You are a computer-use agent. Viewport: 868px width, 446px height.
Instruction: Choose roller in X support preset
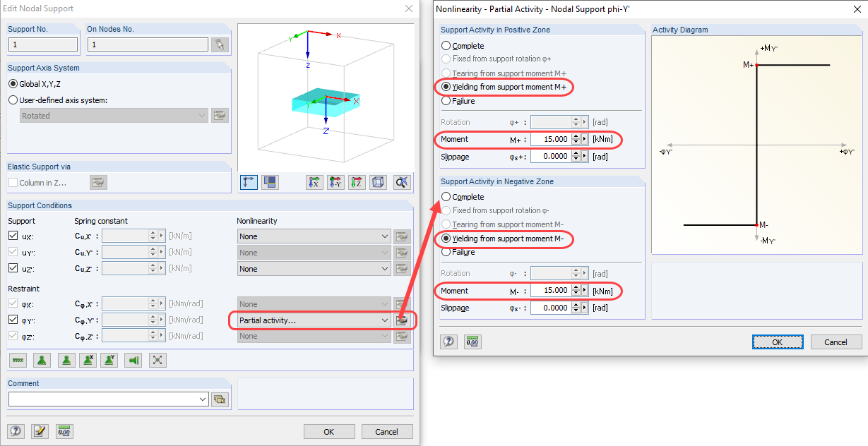(88, 361)
